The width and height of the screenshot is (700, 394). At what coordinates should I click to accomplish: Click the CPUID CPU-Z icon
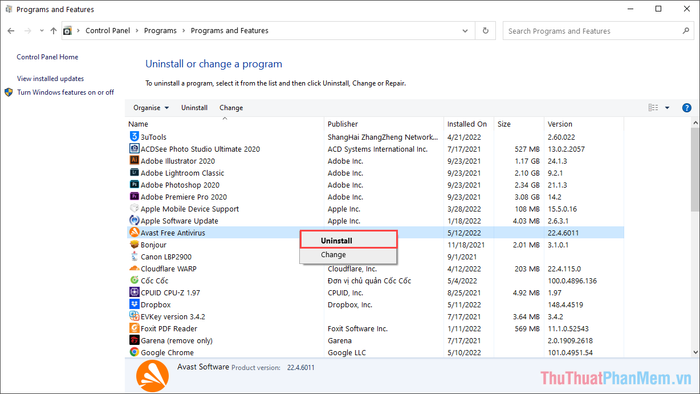[134, 292]
